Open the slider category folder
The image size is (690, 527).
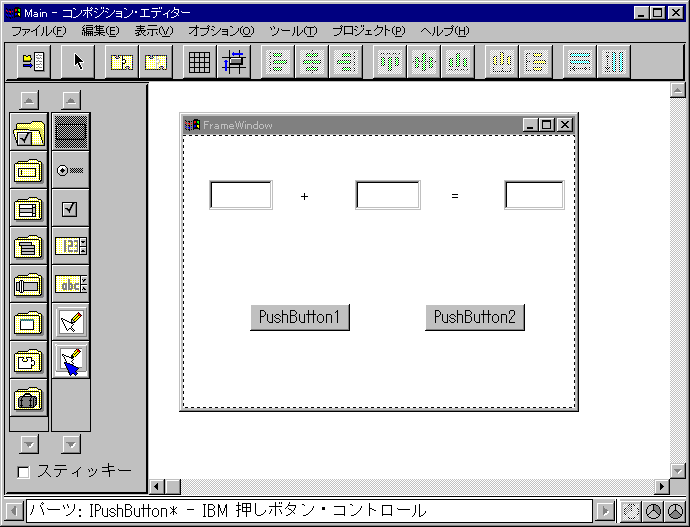(x=29, y=285)
